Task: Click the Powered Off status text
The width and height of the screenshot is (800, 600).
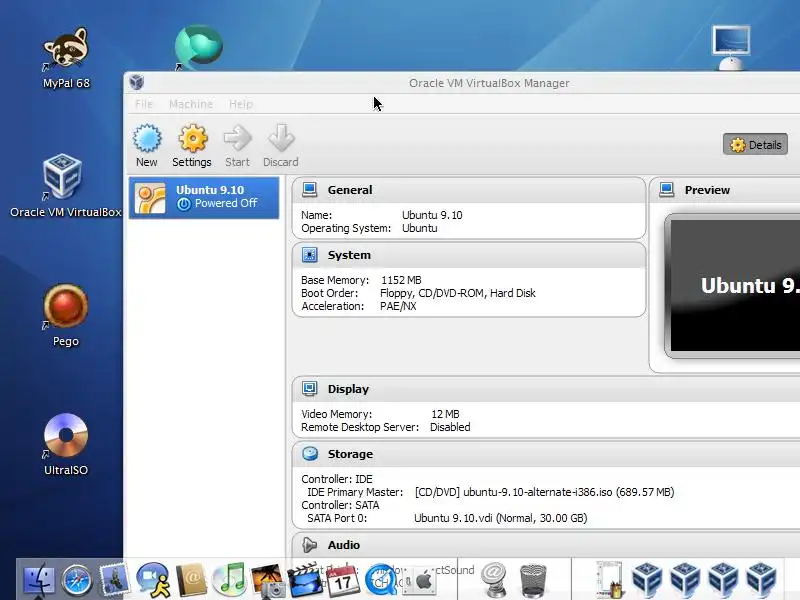Action: point(226,203)
